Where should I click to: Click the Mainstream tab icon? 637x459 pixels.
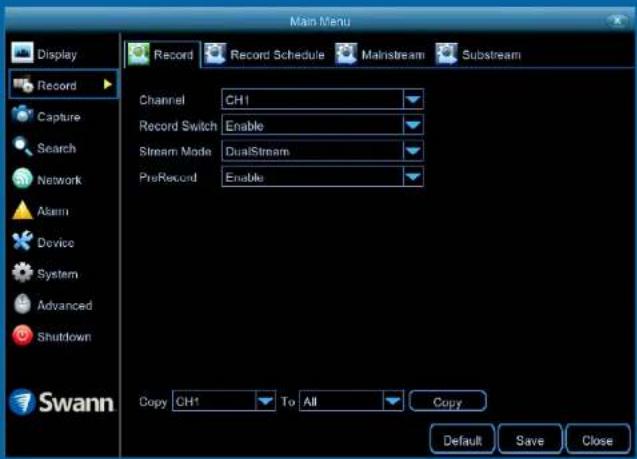point(347,54)
